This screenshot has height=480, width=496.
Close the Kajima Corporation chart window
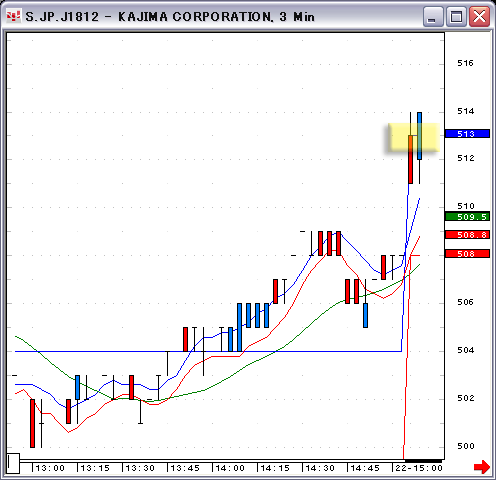click(x=479, y=16)
